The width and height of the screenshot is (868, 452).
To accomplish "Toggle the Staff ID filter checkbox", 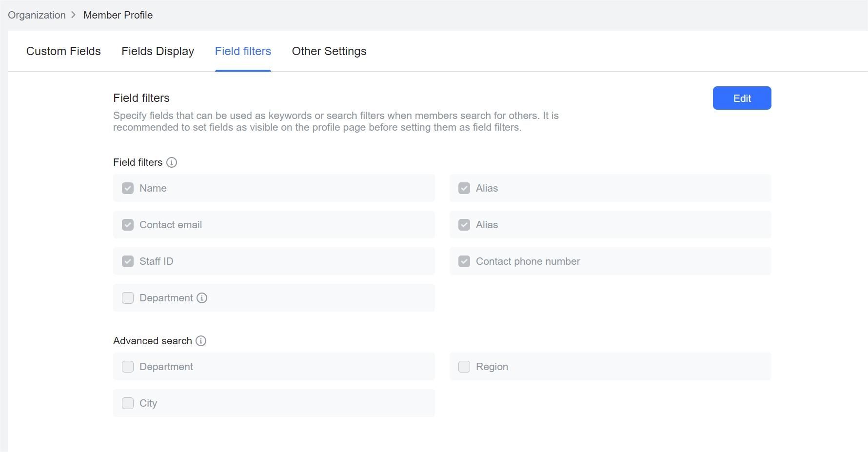I will point(127,261).
